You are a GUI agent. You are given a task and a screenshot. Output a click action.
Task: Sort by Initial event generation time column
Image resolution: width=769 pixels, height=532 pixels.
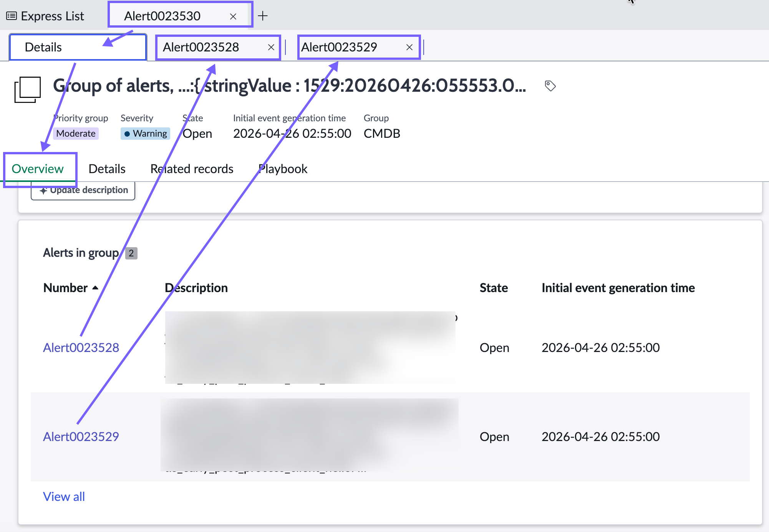618,288
